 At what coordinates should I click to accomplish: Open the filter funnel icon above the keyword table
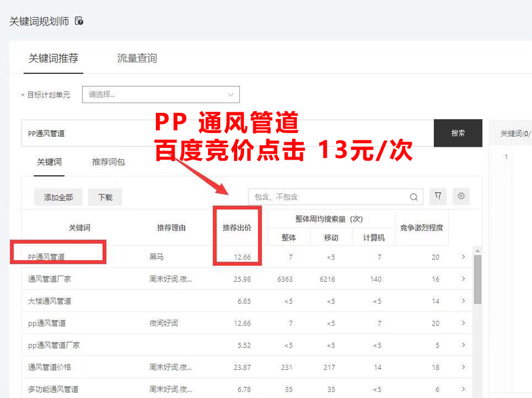coord(437,196)
